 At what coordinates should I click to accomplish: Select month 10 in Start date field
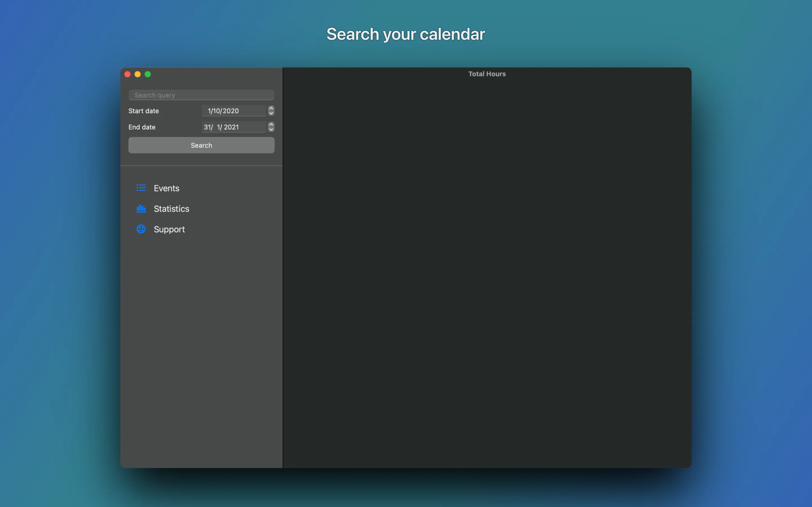[217, 111]
